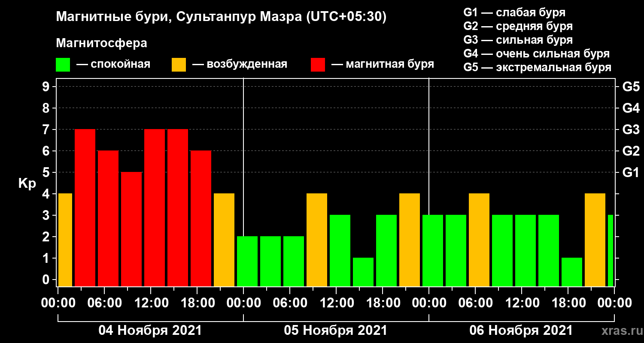Click the only red Kp 5 bar on 04 Ноября
This screenshot has height=343, width=644.
(x=131, y=229)
